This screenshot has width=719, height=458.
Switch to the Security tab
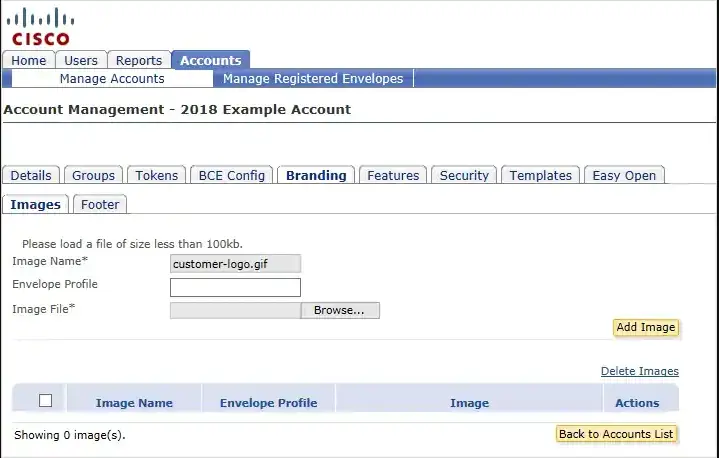tap(464, 175)
